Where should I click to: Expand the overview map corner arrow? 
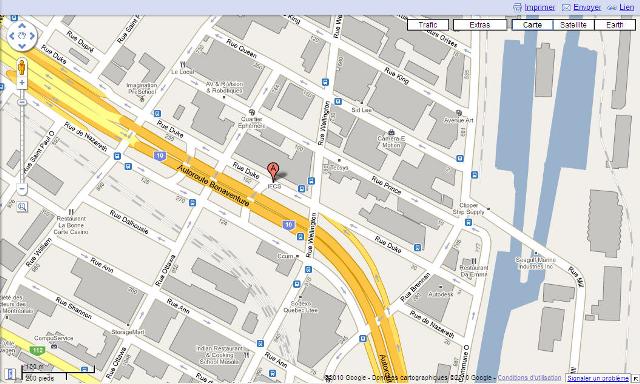point(636,379)
